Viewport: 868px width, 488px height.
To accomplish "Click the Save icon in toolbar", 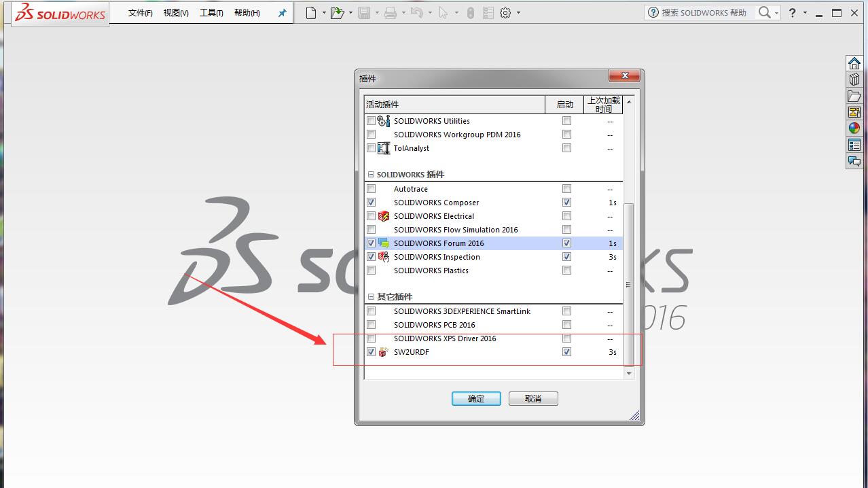I will (364, 12).
